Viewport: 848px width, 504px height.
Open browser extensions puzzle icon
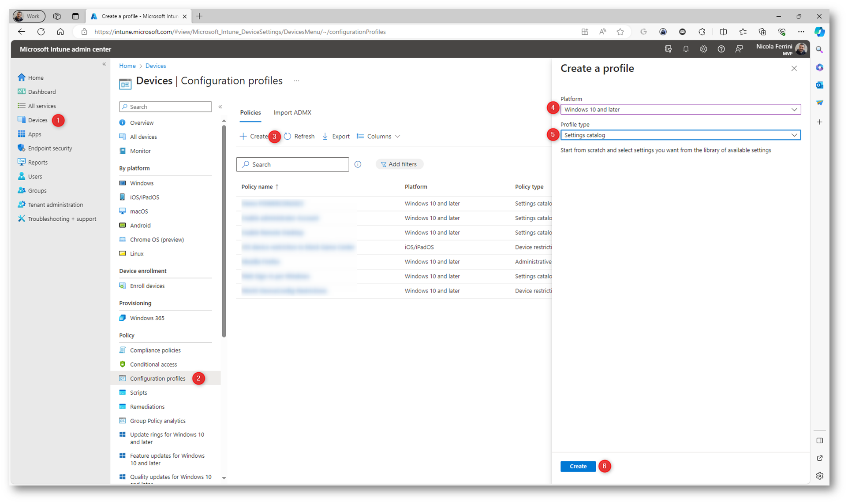[702, 32]
